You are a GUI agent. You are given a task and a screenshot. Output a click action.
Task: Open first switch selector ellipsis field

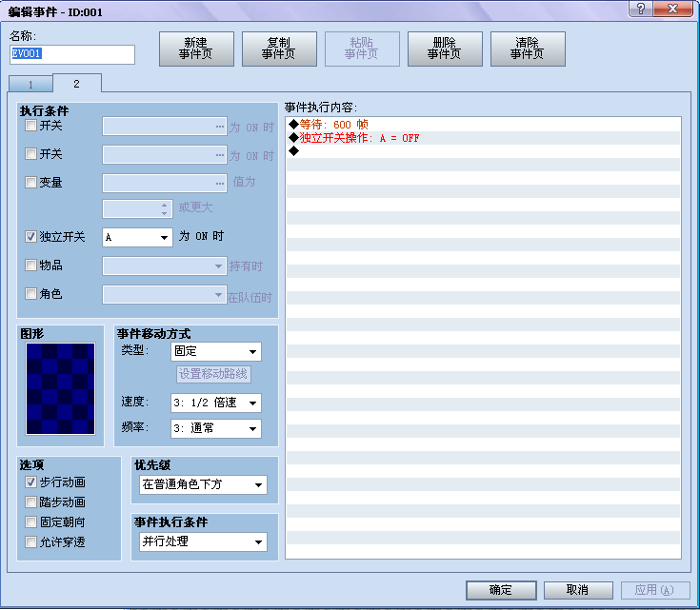pyautogui.click(x=165, y=127)
